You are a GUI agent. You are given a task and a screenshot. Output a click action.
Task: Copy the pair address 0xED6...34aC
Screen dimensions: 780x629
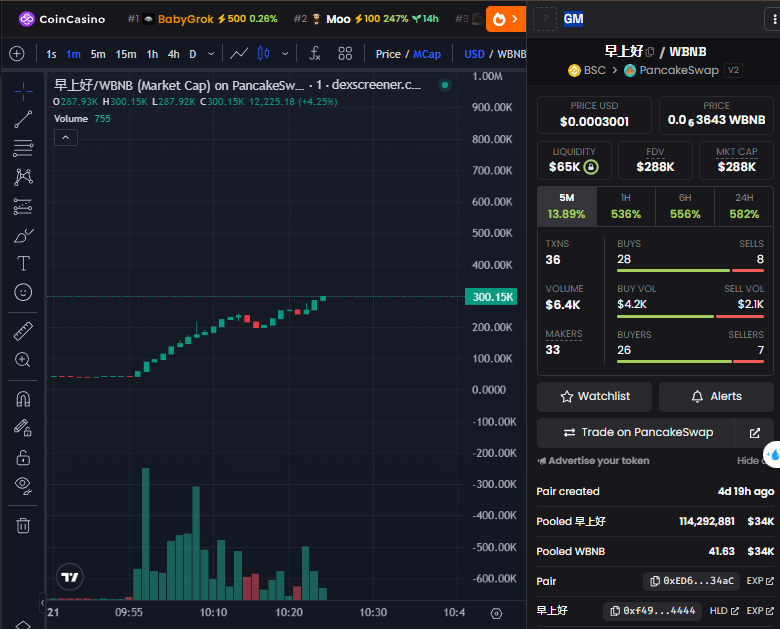692,581
